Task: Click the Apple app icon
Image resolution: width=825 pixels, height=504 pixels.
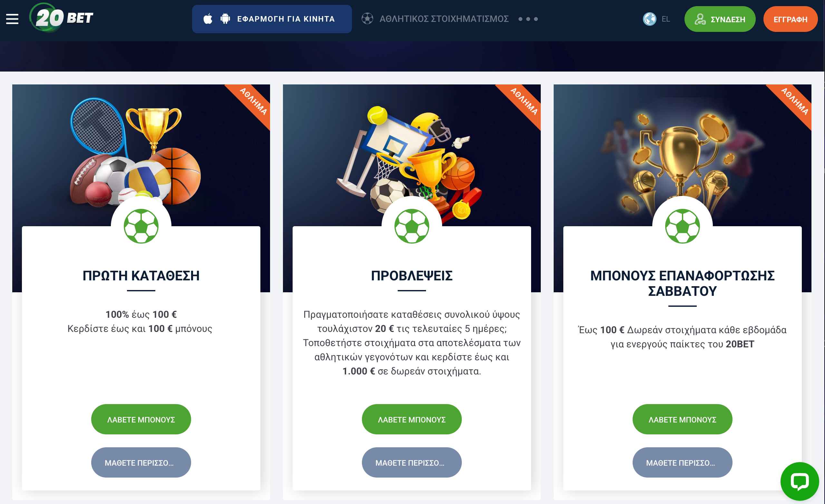Action: [x=208, y=19]
